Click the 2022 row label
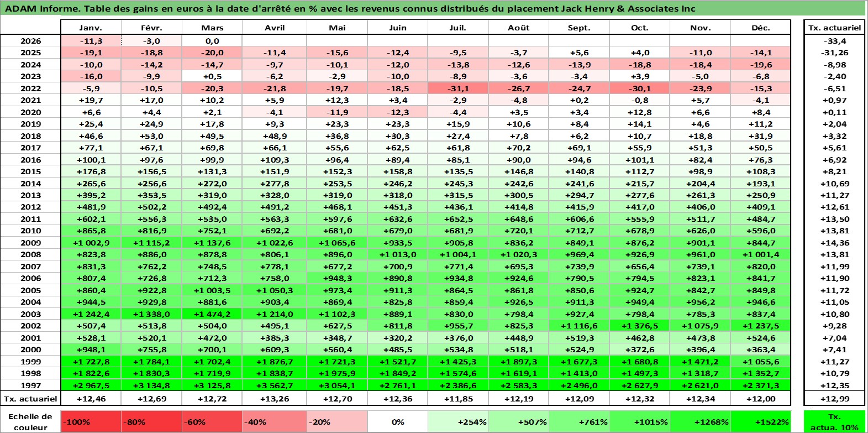Viewport: 868px width, 433px height. (x=31, y=88)
